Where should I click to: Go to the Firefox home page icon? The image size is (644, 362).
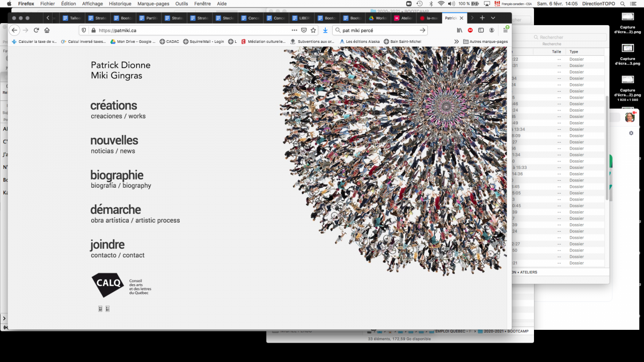click(47, 31)
